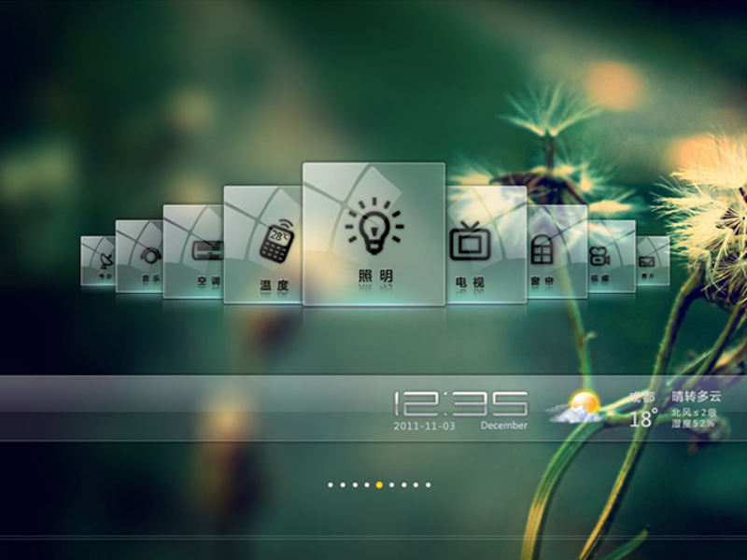Click the 湿度 52% humidity text
Screen dimensions: 747x560
693,424
